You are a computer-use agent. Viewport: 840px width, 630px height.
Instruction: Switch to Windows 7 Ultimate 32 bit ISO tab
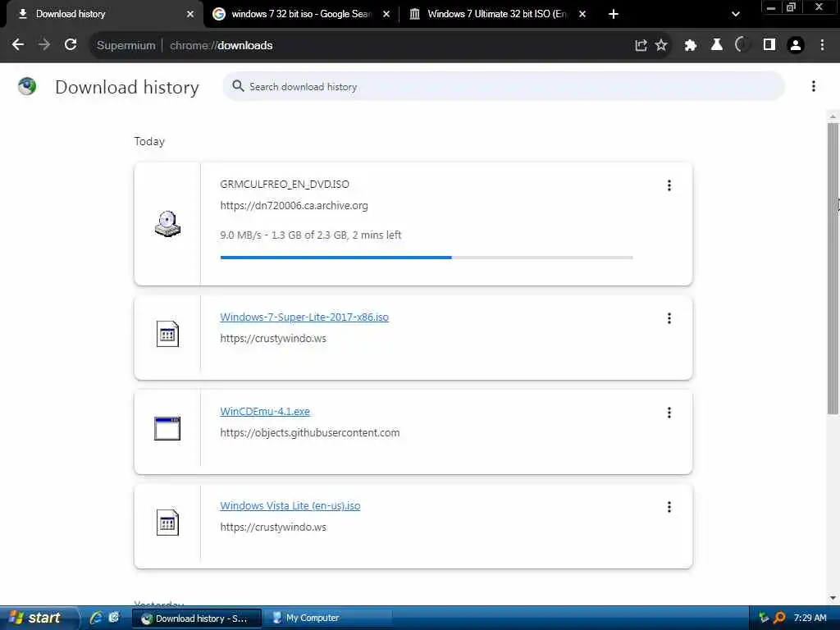pos(498,14)
